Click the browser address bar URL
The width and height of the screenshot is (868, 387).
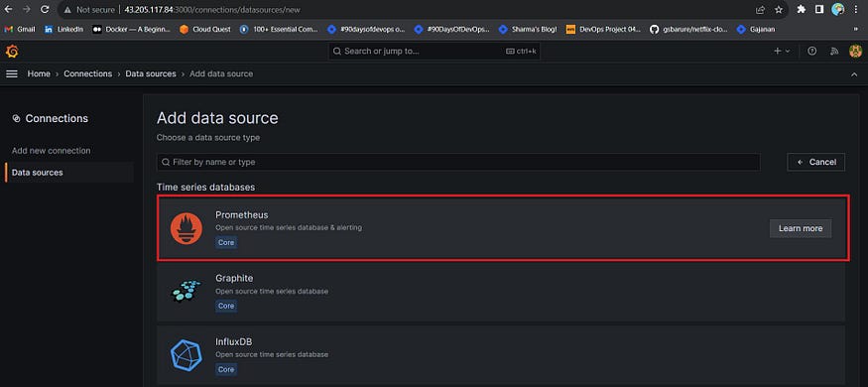(x=212, y=10)
